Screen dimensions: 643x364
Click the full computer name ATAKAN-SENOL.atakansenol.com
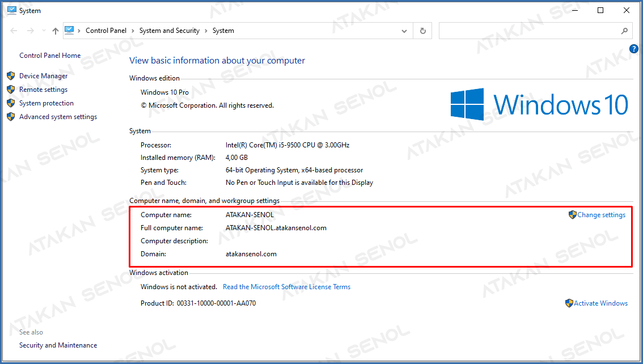[x=276, y=228]
